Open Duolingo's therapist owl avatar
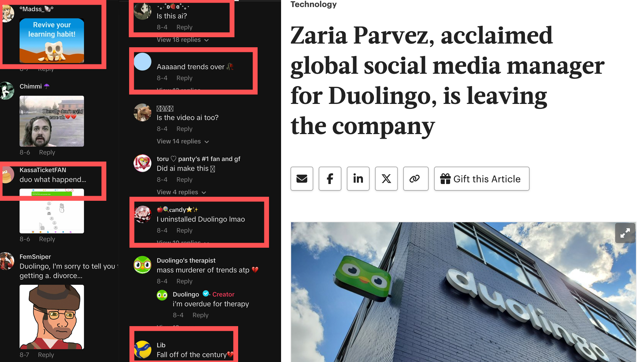644x362 pixels. pos(143,265)
